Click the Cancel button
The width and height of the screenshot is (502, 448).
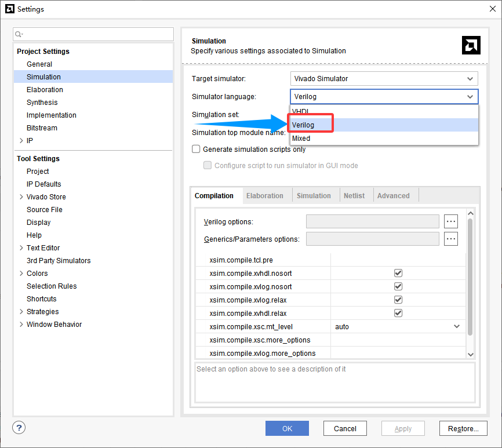pyautogui.click(x=345, y=428)
